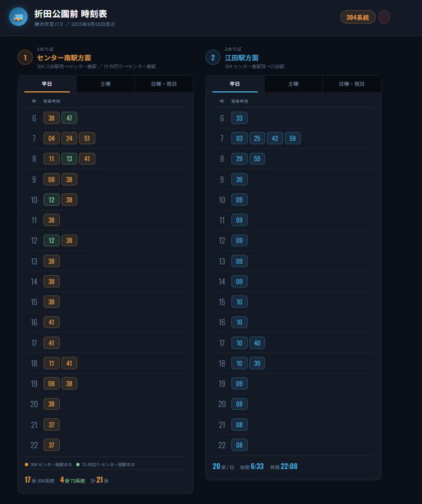Click the dark round badge beside 304系統
The height and width of the screenshot is (504, 422).
384,17
